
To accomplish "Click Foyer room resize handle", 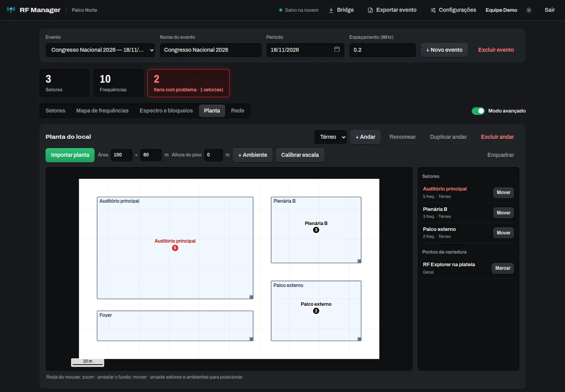I will [x=252, y=339].
